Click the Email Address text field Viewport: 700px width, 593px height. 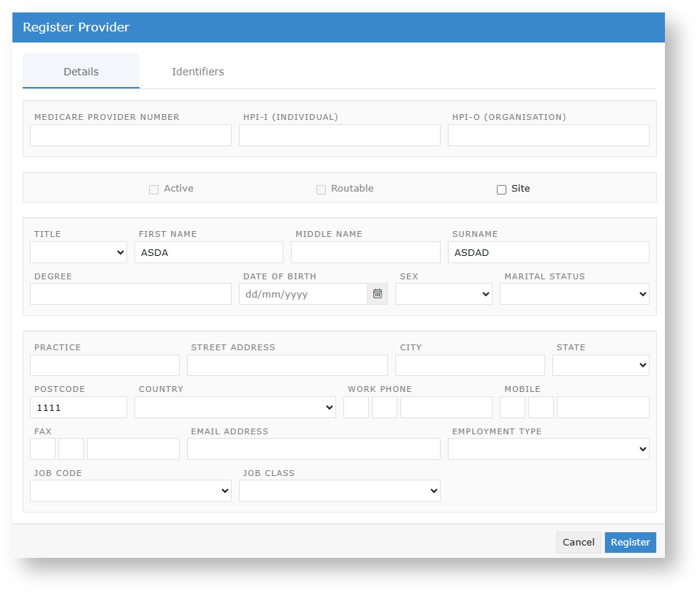313,449
